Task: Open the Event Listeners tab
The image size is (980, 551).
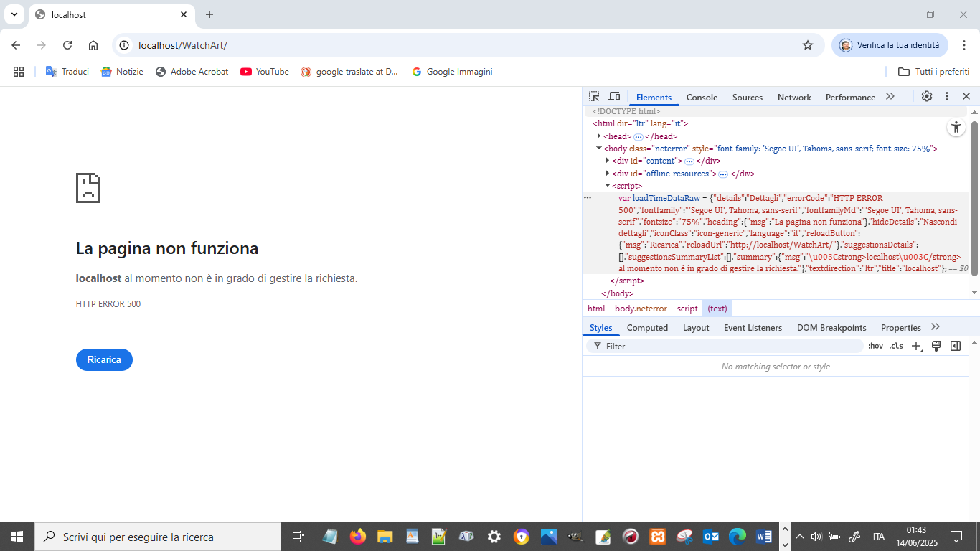Action: (x=753, y=328)
